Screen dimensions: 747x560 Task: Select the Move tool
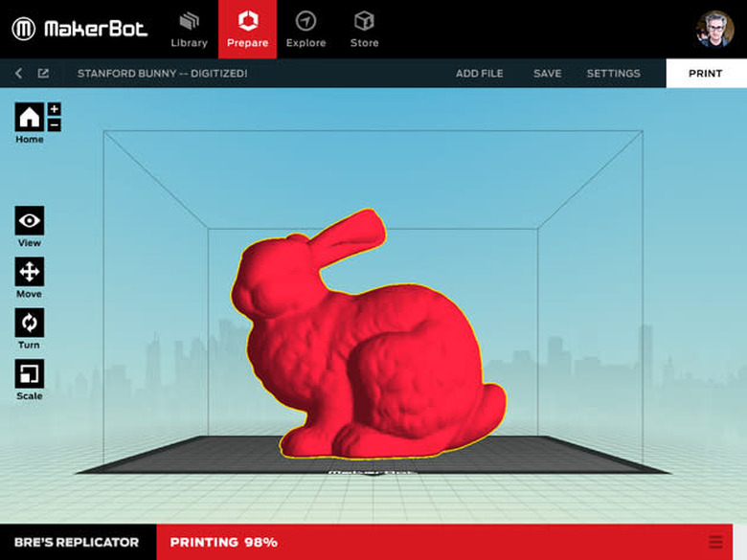pyautogui.click(x=30, y=272)
